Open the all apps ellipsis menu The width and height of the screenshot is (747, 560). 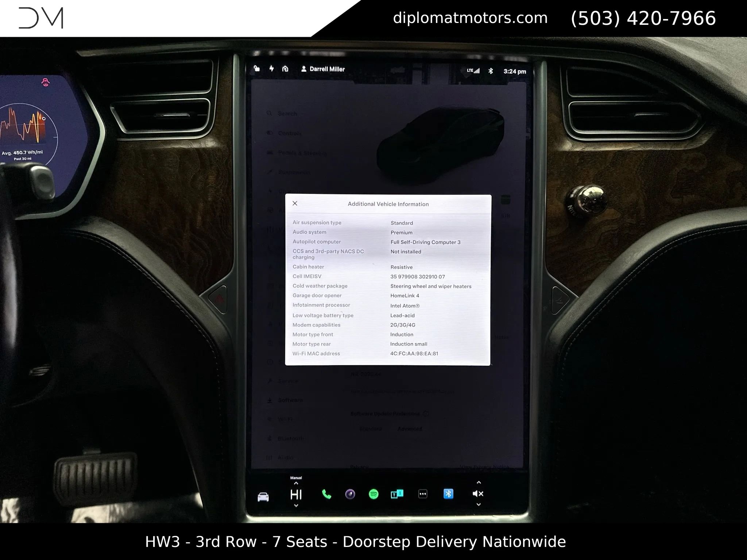click(x=422, y=494)
